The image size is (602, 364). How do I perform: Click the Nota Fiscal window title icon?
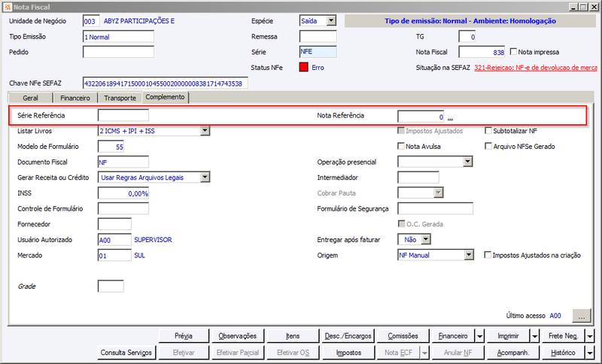click(8, 7)
